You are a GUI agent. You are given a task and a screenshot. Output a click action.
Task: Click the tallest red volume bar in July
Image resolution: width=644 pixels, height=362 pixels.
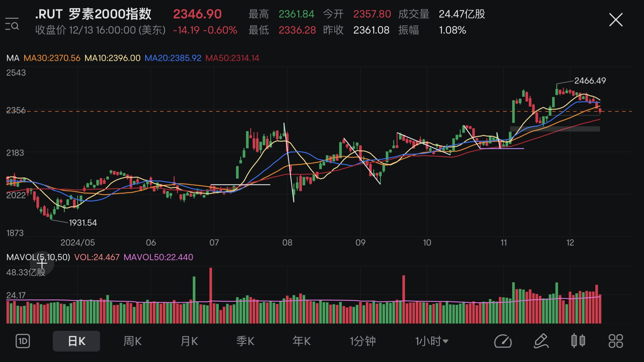(211, 295)
